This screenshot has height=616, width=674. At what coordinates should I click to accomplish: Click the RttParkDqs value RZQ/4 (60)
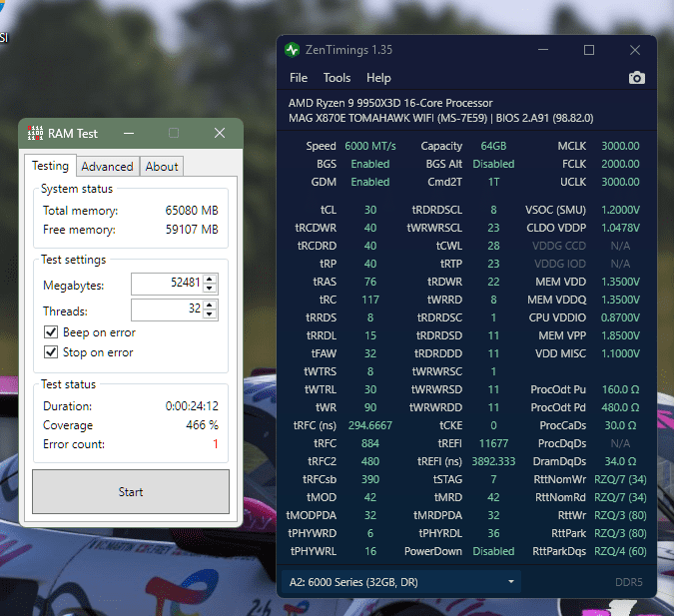pyautogui.click(x=620, y=551)
